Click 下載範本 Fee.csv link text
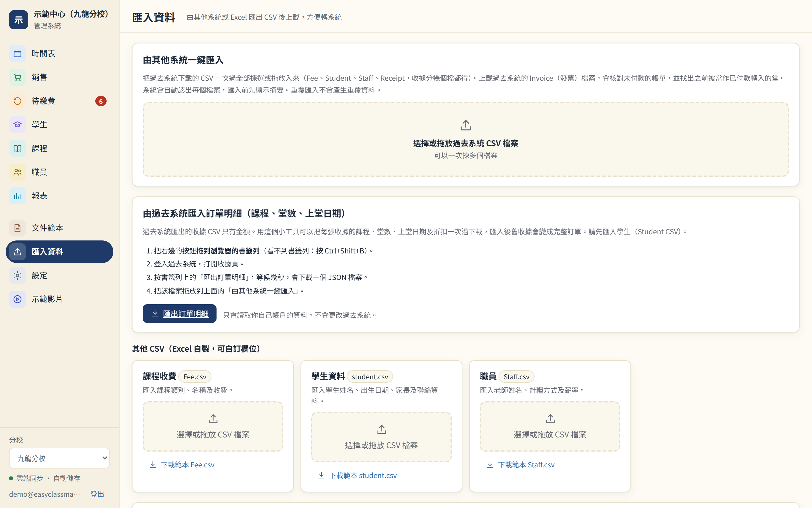This screenshot has height=508, width=812. coord(187,464)
